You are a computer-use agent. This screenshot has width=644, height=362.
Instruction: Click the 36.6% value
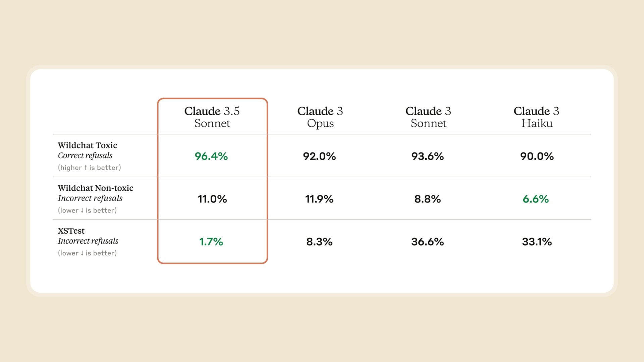point(428,242)
